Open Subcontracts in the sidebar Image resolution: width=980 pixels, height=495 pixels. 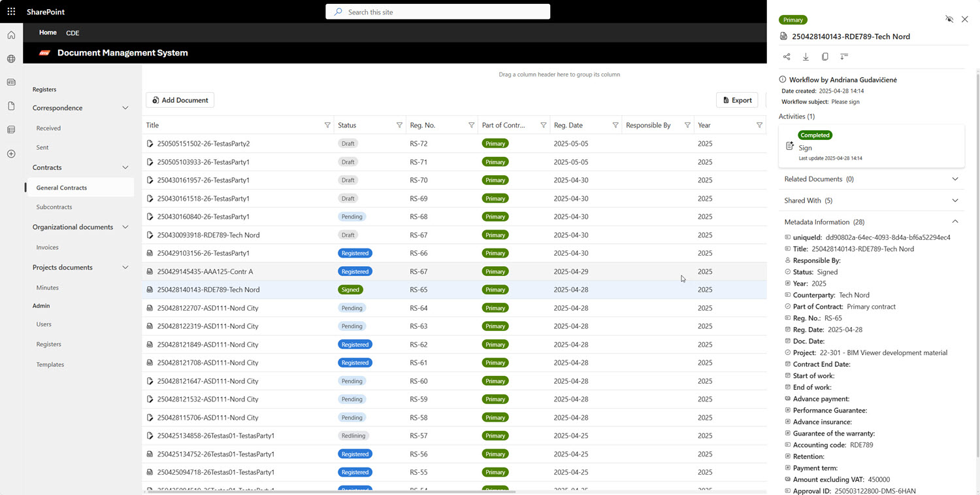[54, 207]
